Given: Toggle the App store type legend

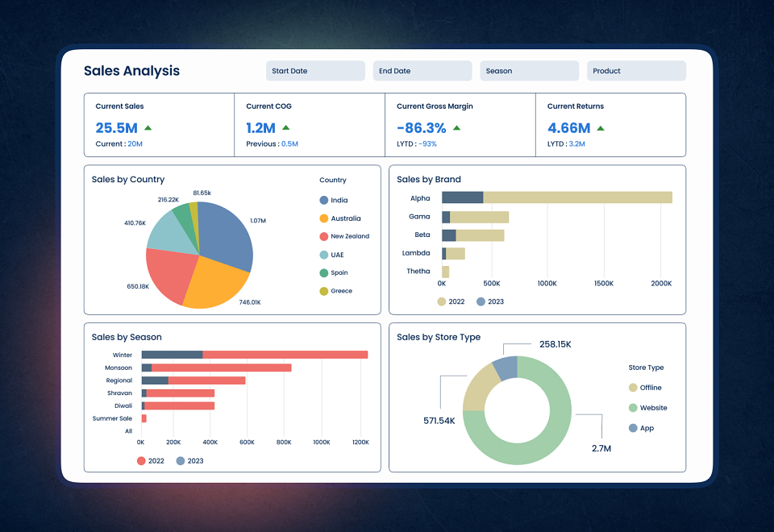Looking at the screenshot, I should pos(633,428).
